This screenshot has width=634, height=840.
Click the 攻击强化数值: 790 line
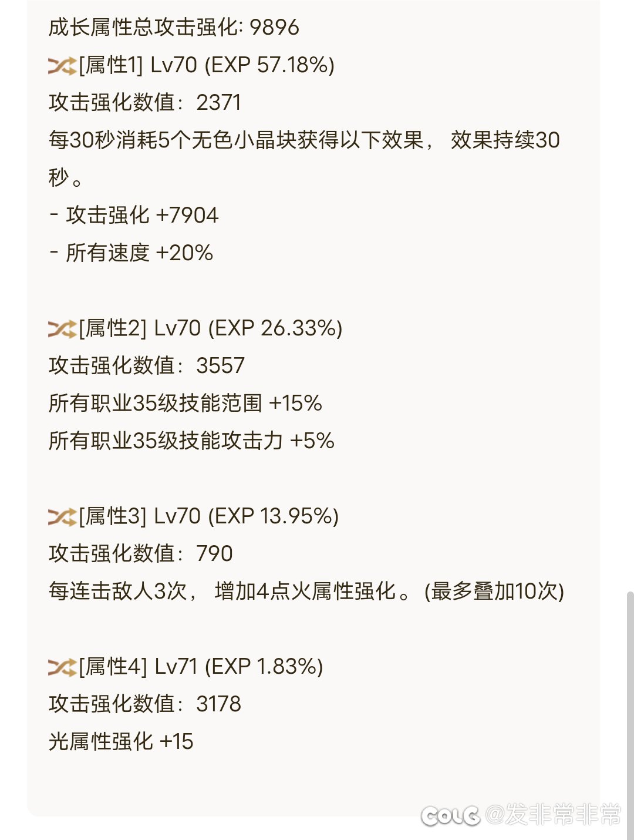coord(141,554)
